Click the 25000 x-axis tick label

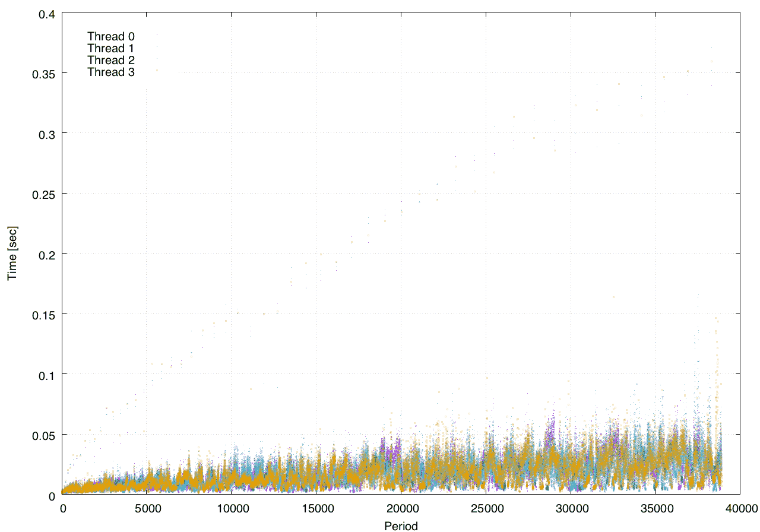[x=486, y=508]
